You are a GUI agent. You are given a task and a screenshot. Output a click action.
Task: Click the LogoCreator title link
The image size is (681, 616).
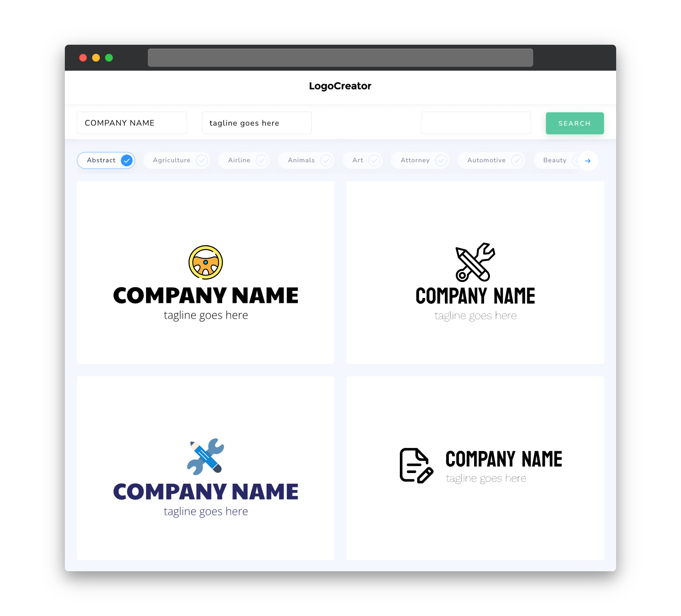pos(340,86)
